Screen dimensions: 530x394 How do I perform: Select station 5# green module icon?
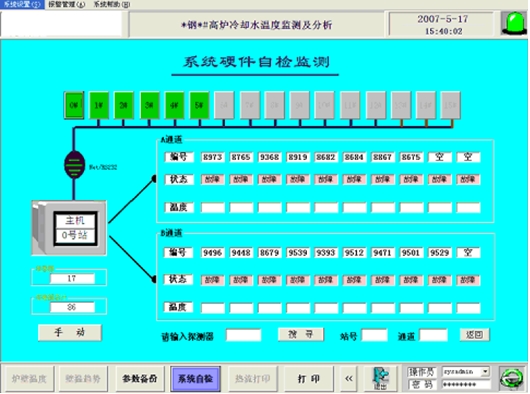click(199, 105)
